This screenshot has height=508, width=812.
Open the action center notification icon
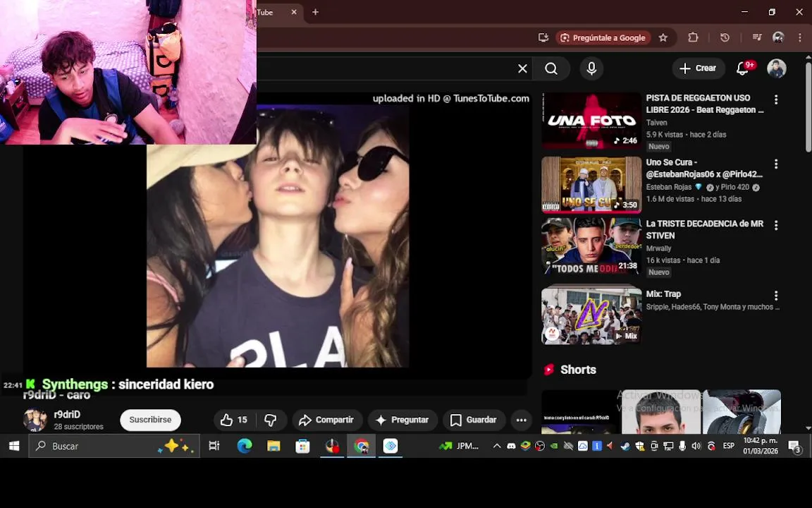(795, 447)
